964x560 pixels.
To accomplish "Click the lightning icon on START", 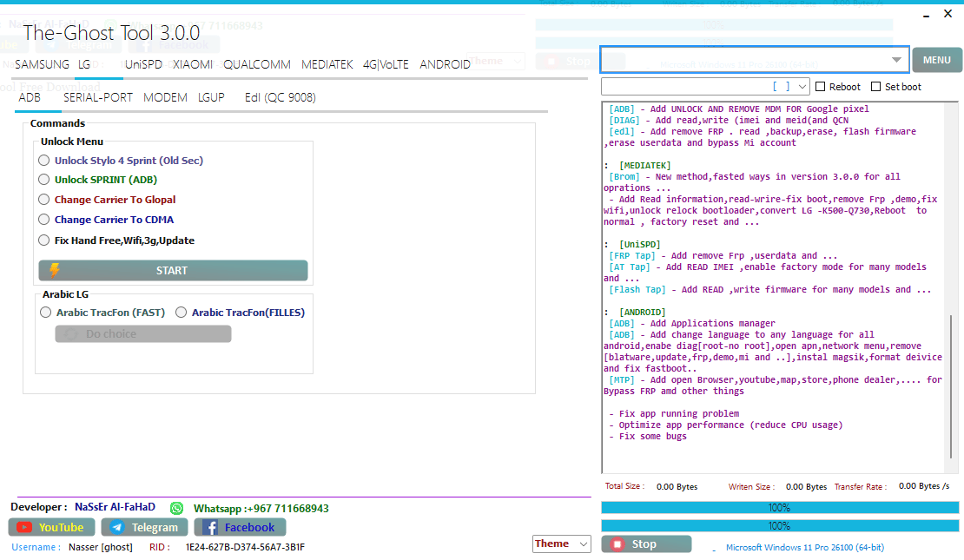I will pyautogui.click(x=56, y=270).
